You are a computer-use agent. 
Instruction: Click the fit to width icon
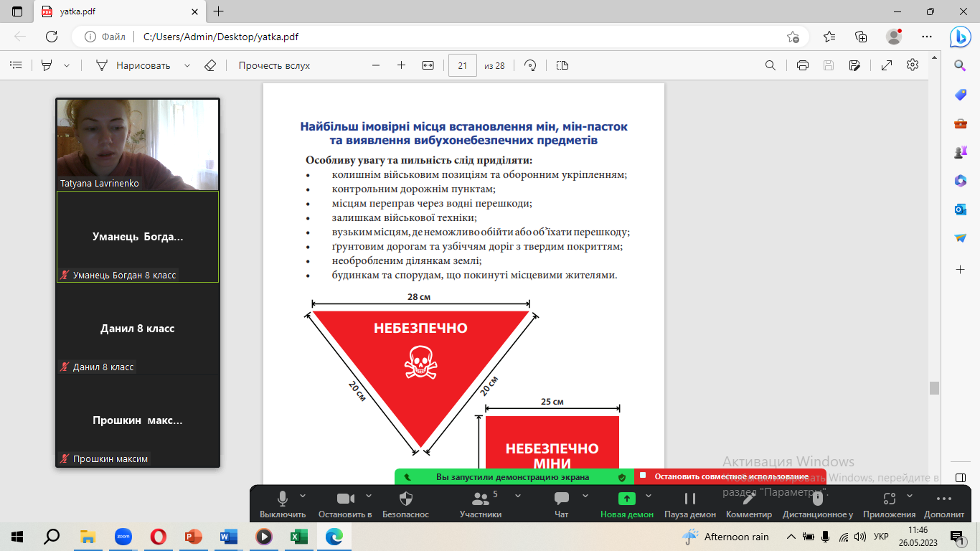pos(428,65)
